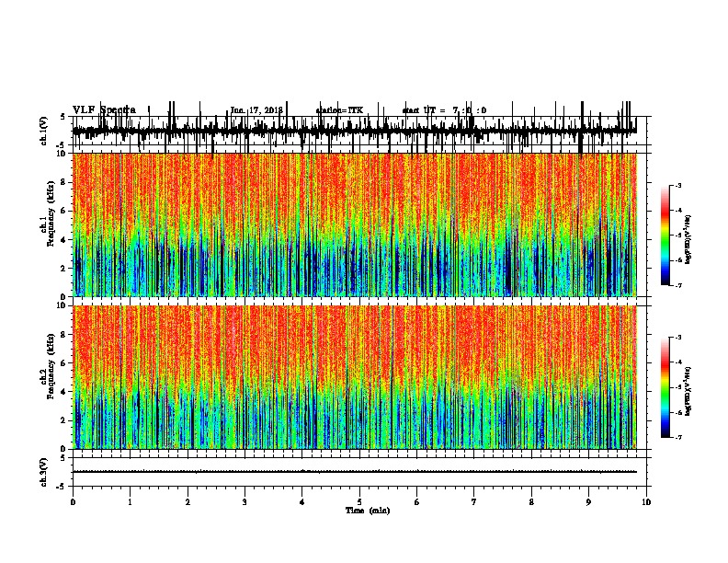Viewport: 728px width, 563px height.
Task: Click the time axis tick label '5'
Action: pyautogui.click(x=359, y=502)
